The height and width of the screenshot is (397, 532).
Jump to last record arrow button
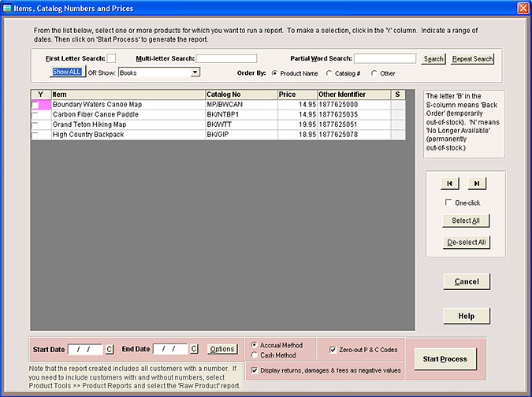click(477, 183)
